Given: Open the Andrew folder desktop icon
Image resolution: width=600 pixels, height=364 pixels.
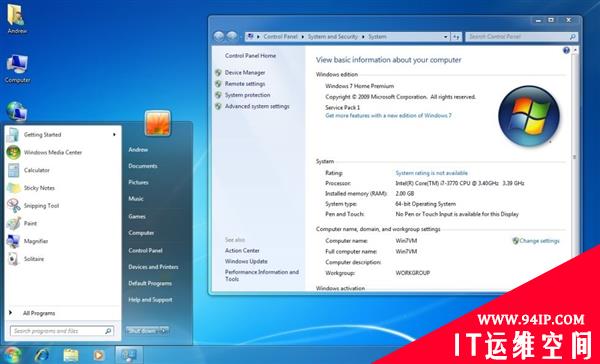Looking at the screenshot, I should click(16, 19).
